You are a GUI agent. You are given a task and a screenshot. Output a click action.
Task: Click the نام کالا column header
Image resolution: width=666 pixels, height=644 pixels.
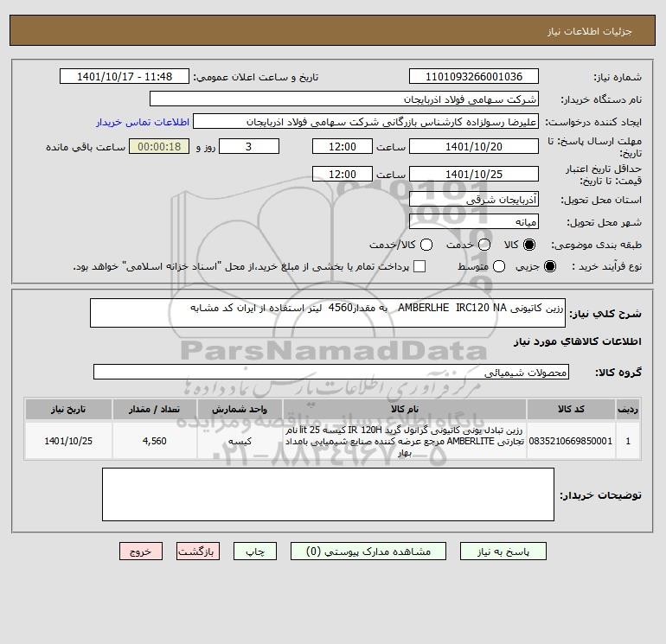point(405,409)
